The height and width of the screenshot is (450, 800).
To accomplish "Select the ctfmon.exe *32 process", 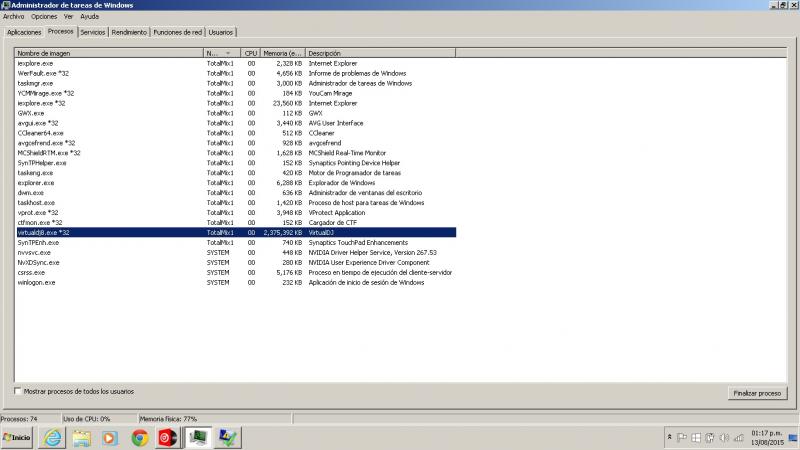I will point(236,222).
